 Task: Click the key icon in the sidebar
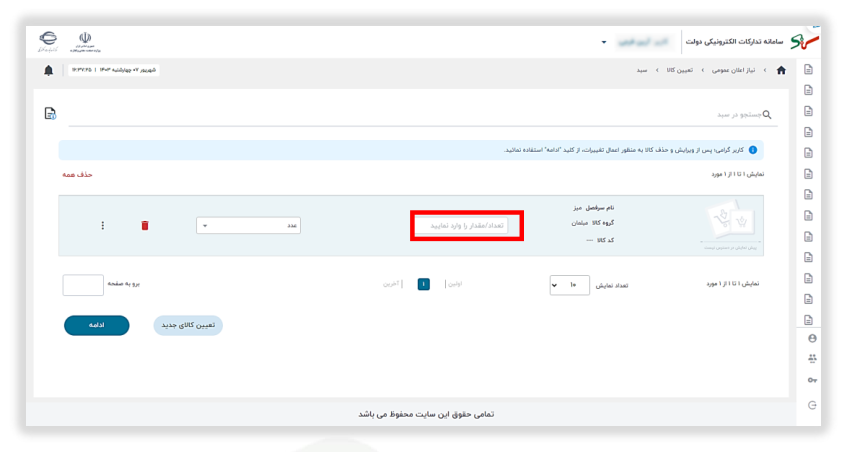(812, 380)
